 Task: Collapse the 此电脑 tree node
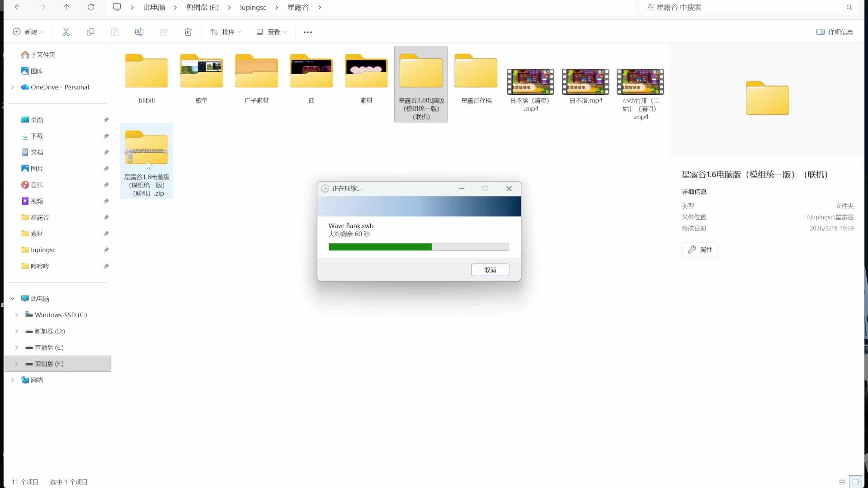(x=13, y=299)
